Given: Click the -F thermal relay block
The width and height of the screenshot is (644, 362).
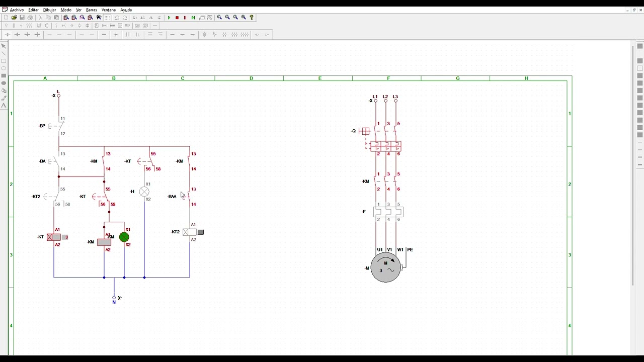Looking at the screenshot, I should click(388, 212).
